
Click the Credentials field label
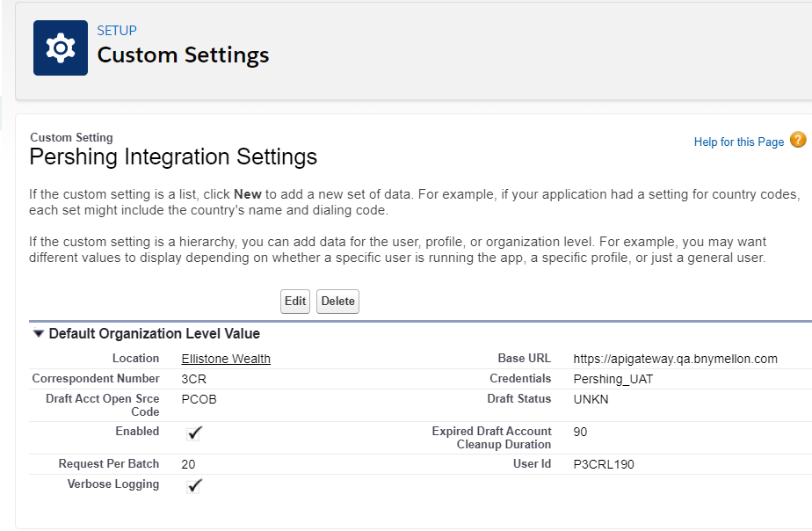(x=520, y=379)
